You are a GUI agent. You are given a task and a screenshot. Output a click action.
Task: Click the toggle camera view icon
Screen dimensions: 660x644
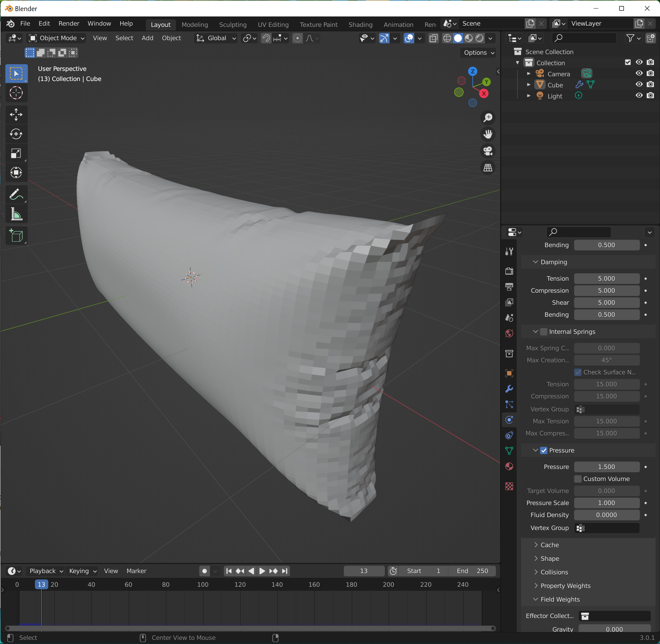coord(488,151)
